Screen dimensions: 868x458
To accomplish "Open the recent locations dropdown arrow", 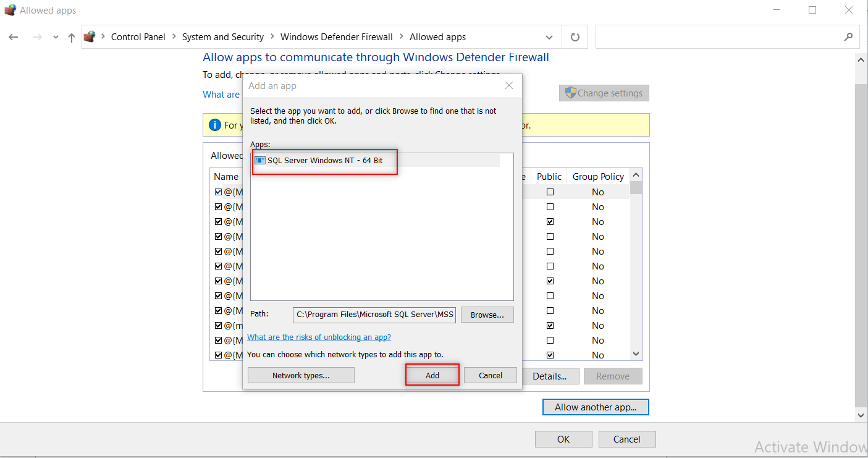I will pos(56,38).
